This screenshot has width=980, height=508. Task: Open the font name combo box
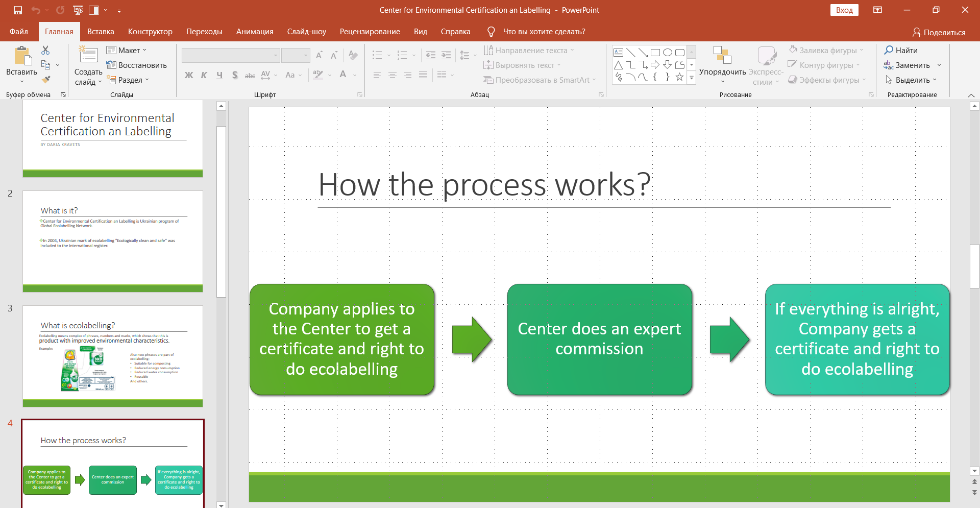(231, 55)
